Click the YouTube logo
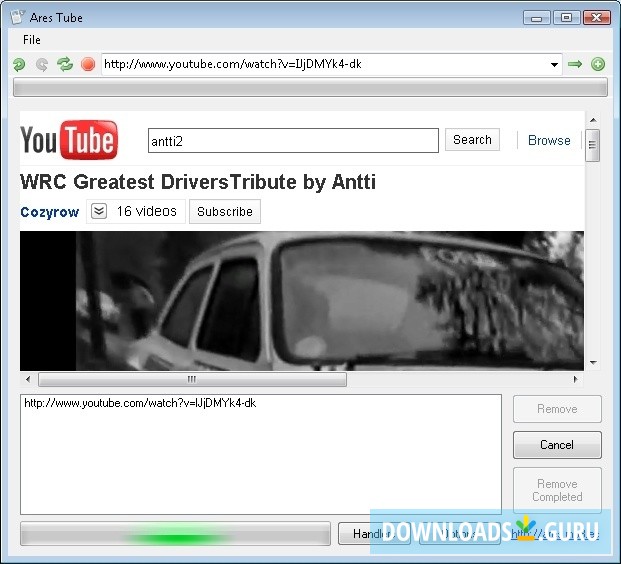This screenshot has width=621, height=564. point(69,140)
